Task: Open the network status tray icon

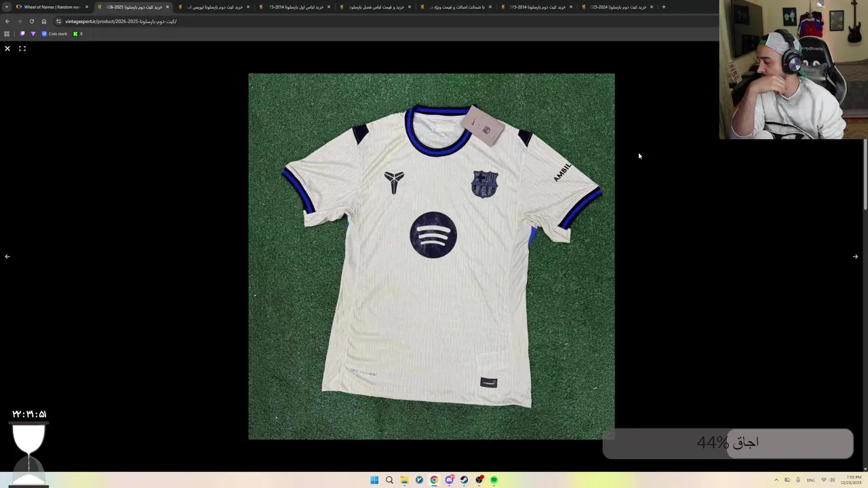Action: [823, 480]
